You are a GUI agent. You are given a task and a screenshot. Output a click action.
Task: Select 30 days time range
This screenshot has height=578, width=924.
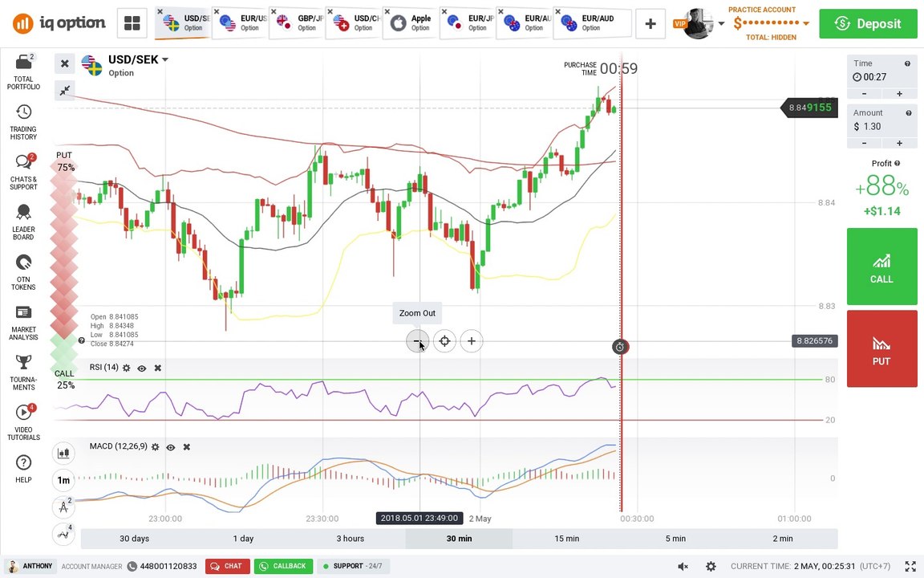pyautogui.click(x=135, y=539)
